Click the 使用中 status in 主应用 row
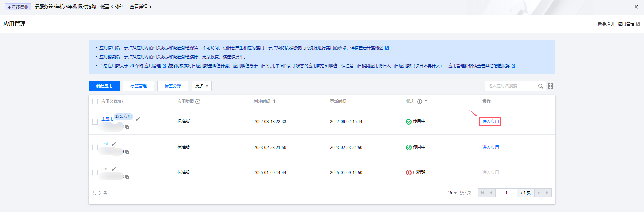Screen dimensions: 644x212 pyautogui.click(x=416, y=121)
